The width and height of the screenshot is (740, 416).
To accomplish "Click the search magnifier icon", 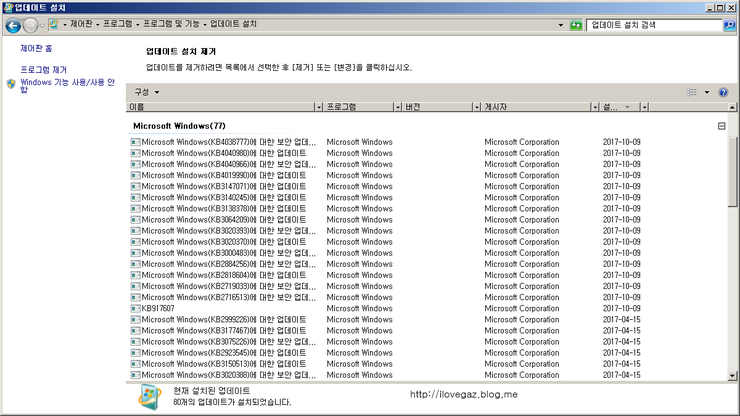I will (730, 25).
